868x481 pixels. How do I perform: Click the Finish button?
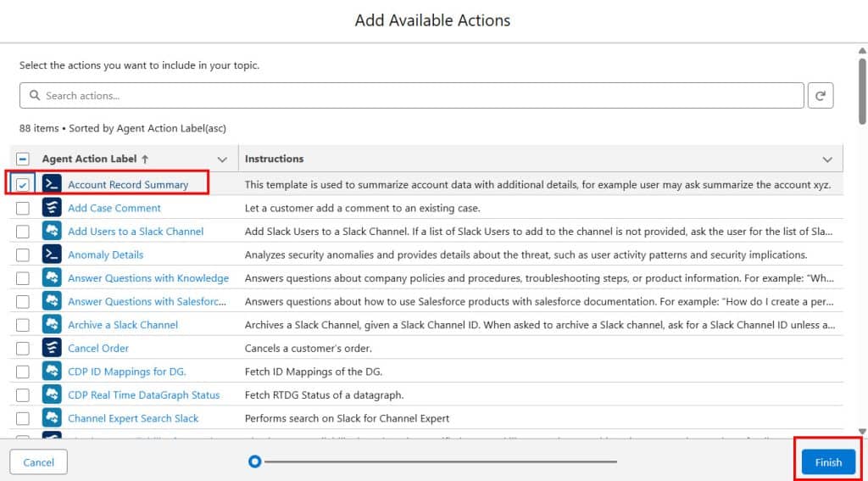point(828,462)
